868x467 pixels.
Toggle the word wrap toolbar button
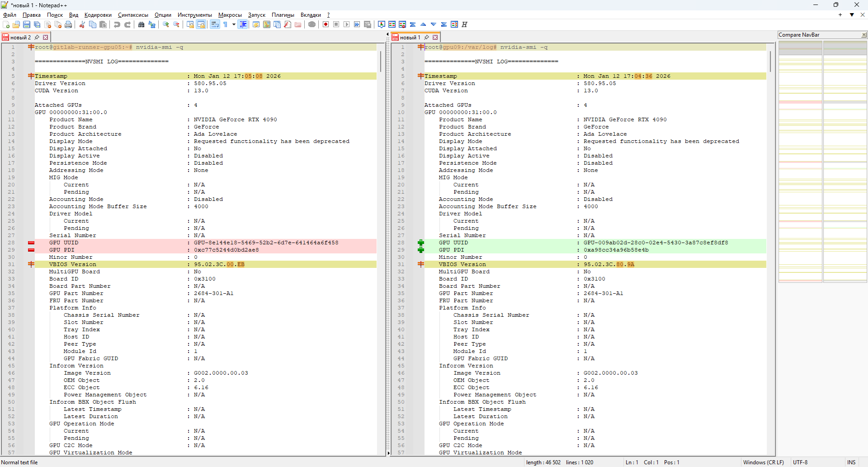point(215,24)
